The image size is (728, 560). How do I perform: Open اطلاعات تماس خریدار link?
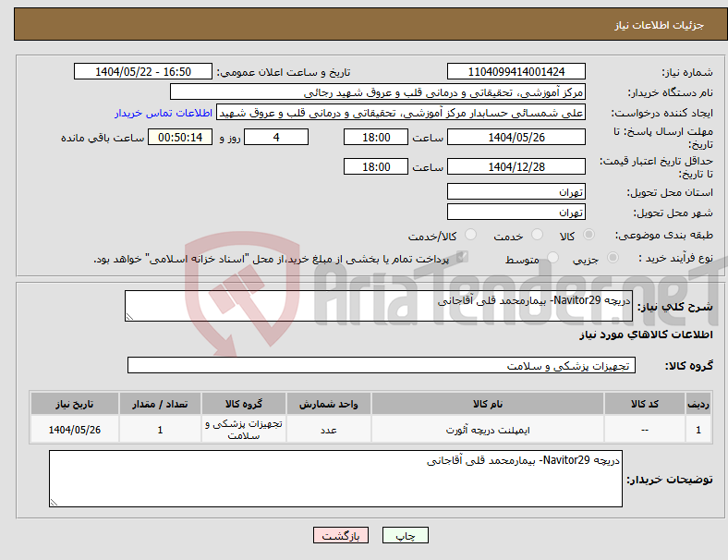[164, 113]
